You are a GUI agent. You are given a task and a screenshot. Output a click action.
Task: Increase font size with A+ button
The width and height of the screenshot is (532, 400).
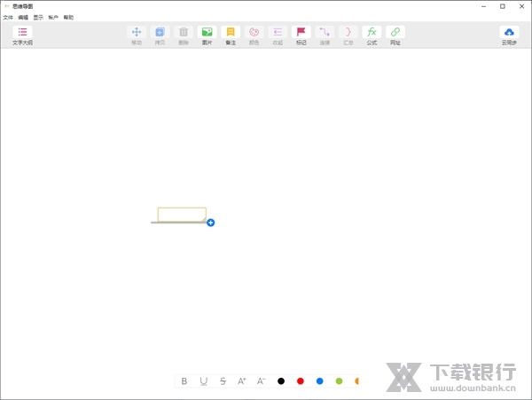[x=242, y=381]
